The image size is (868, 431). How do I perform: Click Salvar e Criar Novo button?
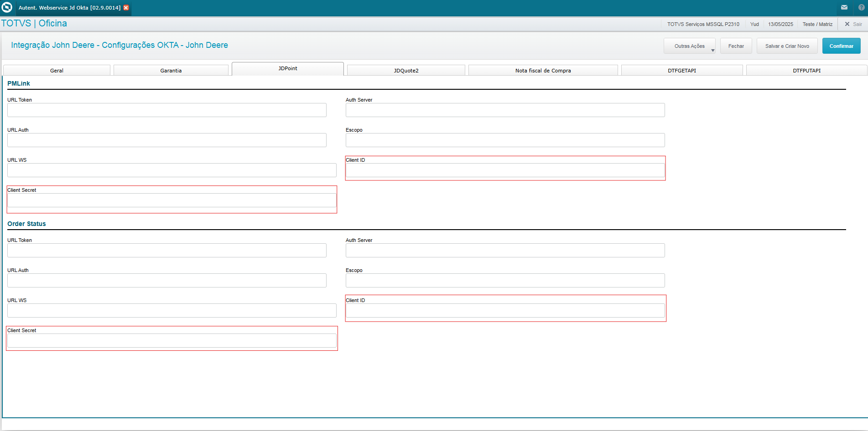tap(787, 46)
